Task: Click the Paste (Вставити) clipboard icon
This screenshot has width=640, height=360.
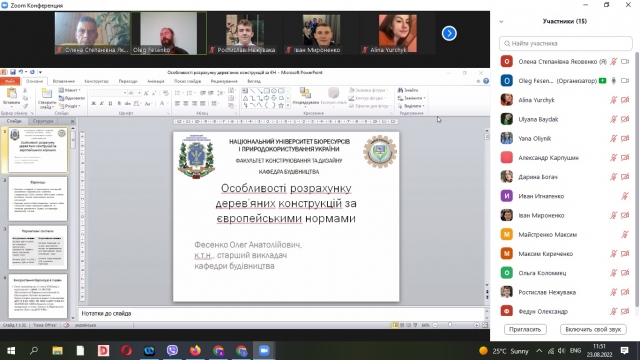Action: 11,94
